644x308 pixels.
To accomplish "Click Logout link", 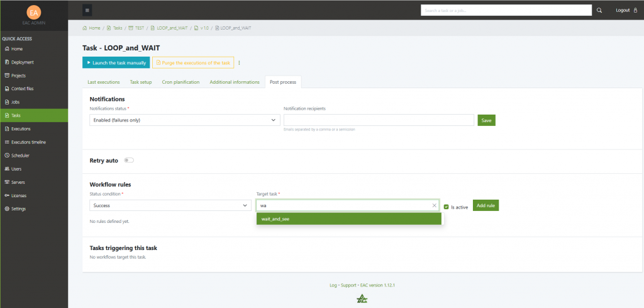I will coord(626,10).
